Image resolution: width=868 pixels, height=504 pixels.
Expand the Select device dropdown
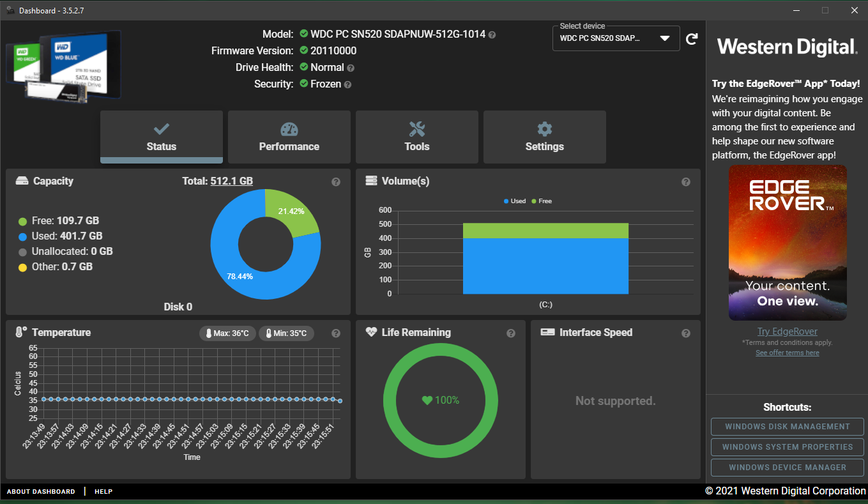[x=616, y=38]
